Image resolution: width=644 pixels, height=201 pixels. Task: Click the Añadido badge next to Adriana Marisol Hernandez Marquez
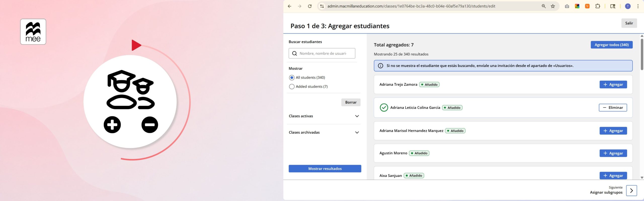[455, 131]
